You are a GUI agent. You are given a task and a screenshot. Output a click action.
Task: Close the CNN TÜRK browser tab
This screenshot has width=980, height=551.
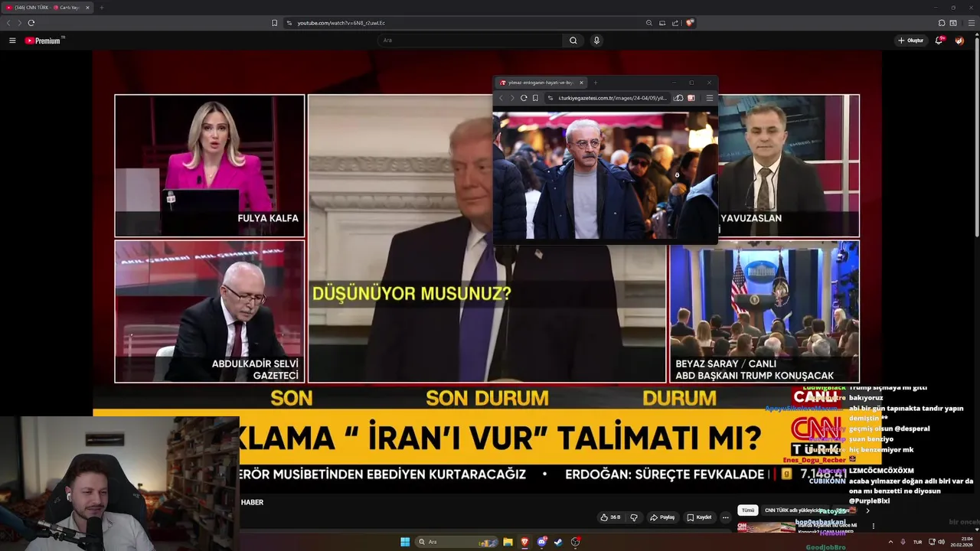(x=87, y=8)
